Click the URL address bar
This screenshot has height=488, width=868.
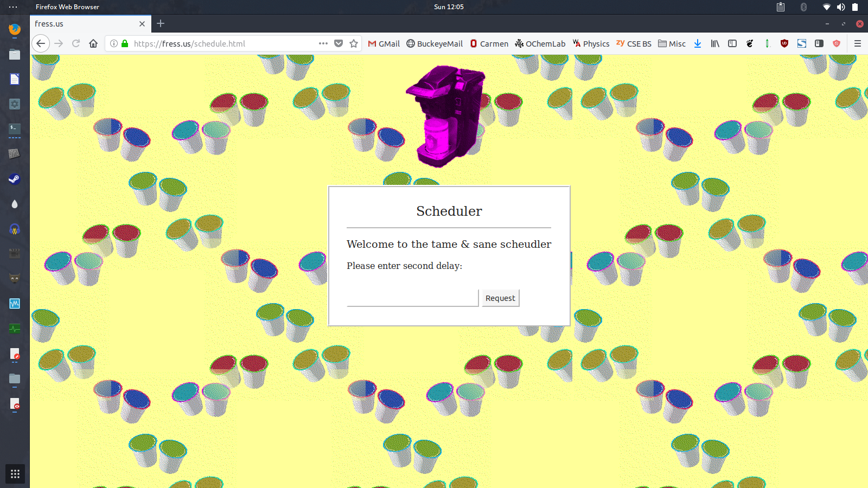point(224,43)
